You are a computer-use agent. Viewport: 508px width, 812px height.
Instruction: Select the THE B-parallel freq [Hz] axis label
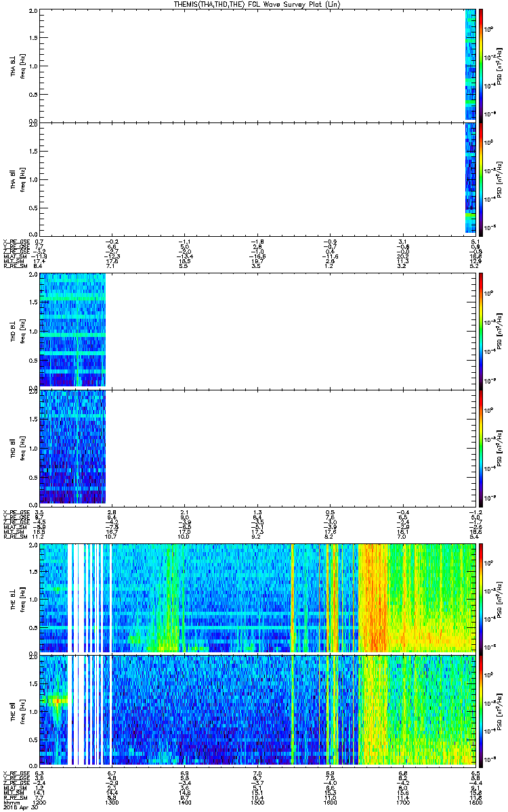tap(23, 711)
